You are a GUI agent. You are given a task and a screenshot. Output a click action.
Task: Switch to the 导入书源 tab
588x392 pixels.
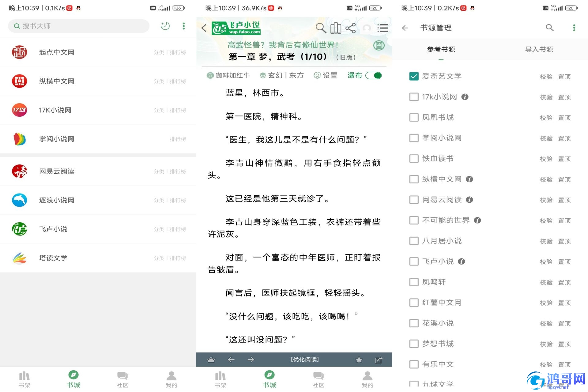tap(539, 49)
